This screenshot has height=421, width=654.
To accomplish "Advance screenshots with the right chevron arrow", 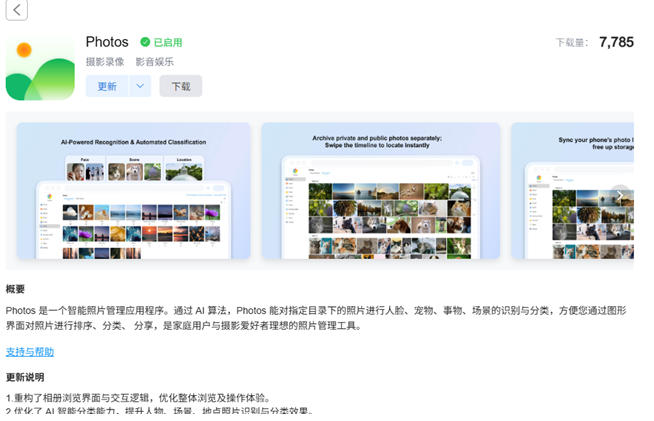I will pos(620,195).
